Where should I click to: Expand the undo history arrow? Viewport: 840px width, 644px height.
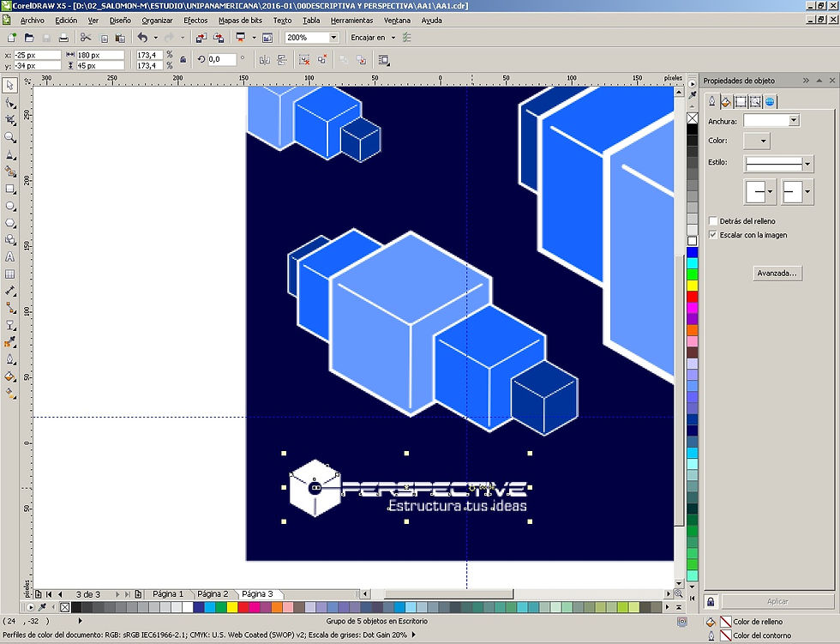(x=155, y=38)
